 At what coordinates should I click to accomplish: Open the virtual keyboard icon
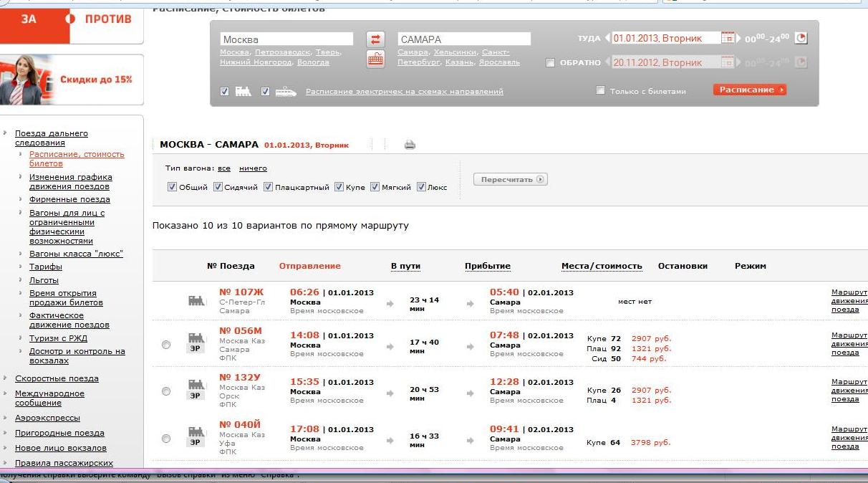(x=375, y=59)
